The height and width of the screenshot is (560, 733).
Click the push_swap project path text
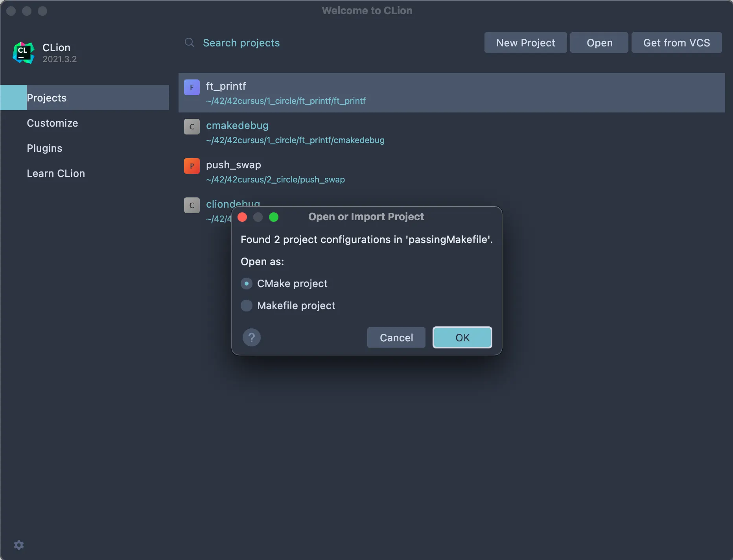click(275, 179)
